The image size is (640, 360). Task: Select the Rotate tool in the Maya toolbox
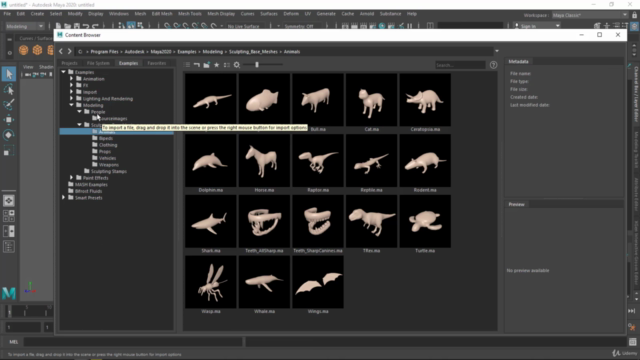[x=9, y=135]
